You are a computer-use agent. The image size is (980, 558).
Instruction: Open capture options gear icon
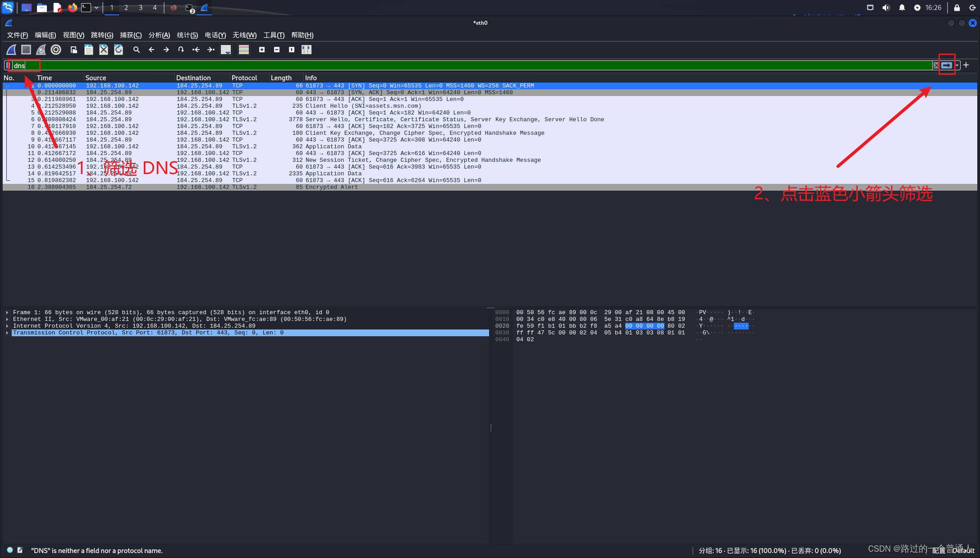tap(56, 50)
